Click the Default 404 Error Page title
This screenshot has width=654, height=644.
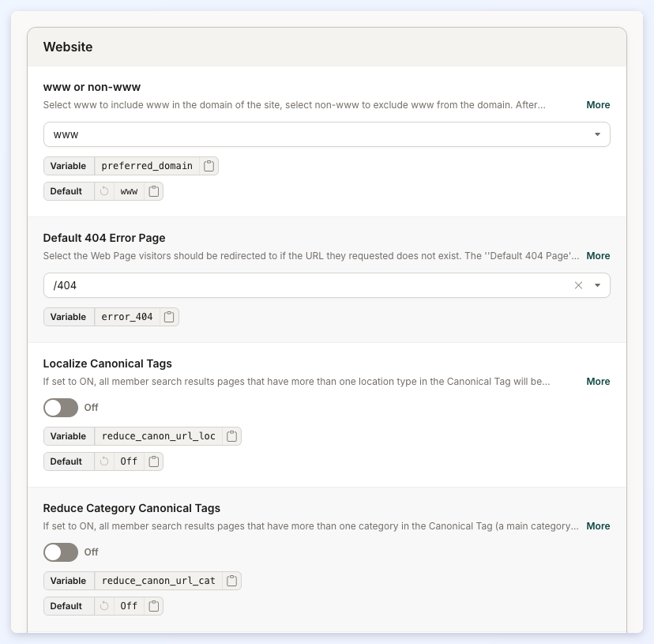point(104,238)
